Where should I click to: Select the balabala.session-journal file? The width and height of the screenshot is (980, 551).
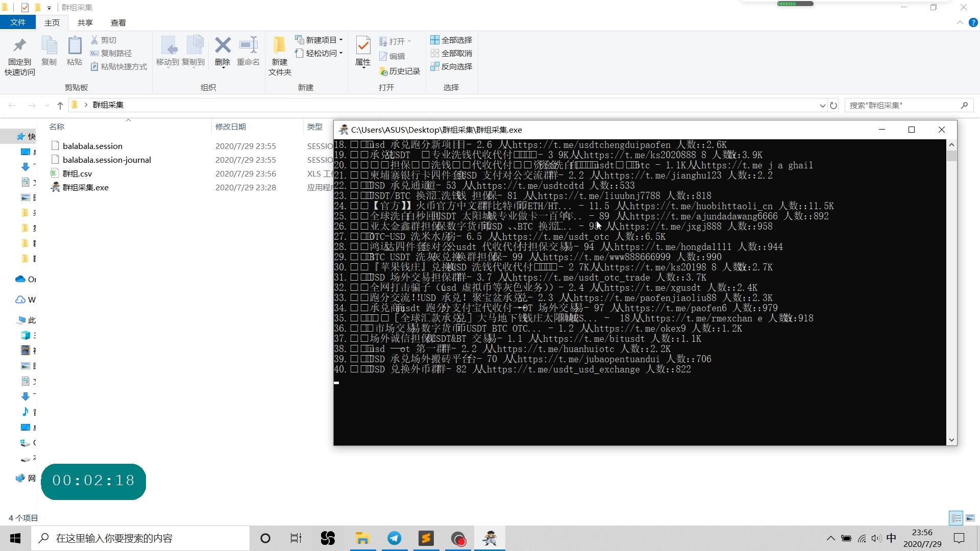107,160
